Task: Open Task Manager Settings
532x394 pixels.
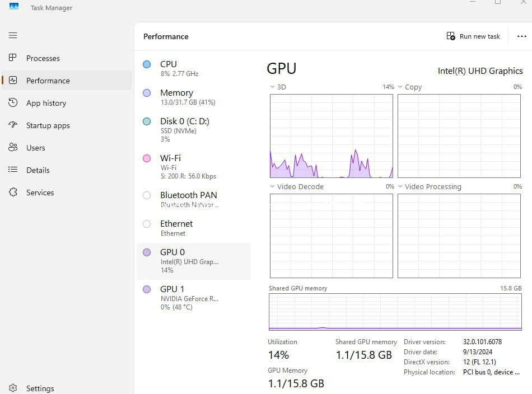Action: pyautogui.click(x=67, y=388)
